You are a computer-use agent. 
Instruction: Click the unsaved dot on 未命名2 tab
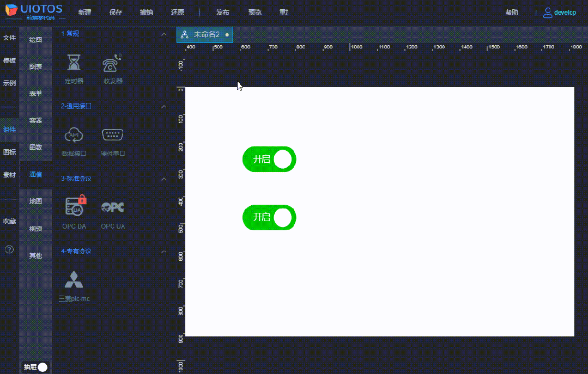pyautogui.click(x=227, y=35)
